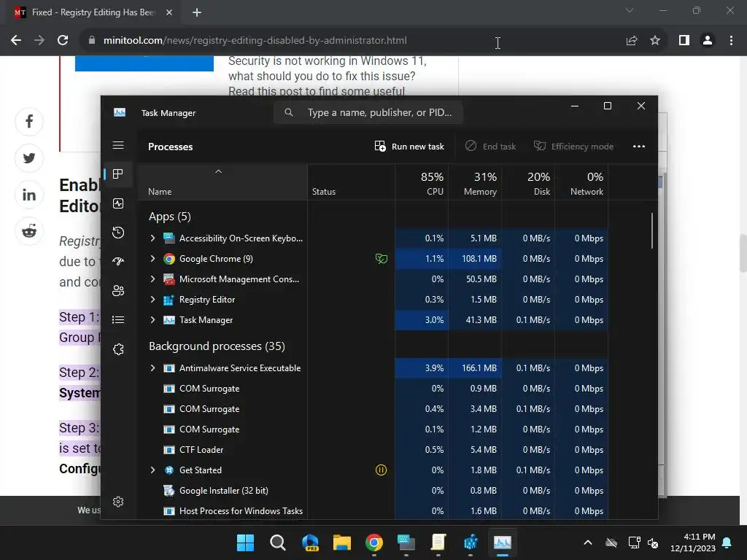Click the Get Started suspended pause icon
The image size is (747, 560).
click(x=381, y=470)
